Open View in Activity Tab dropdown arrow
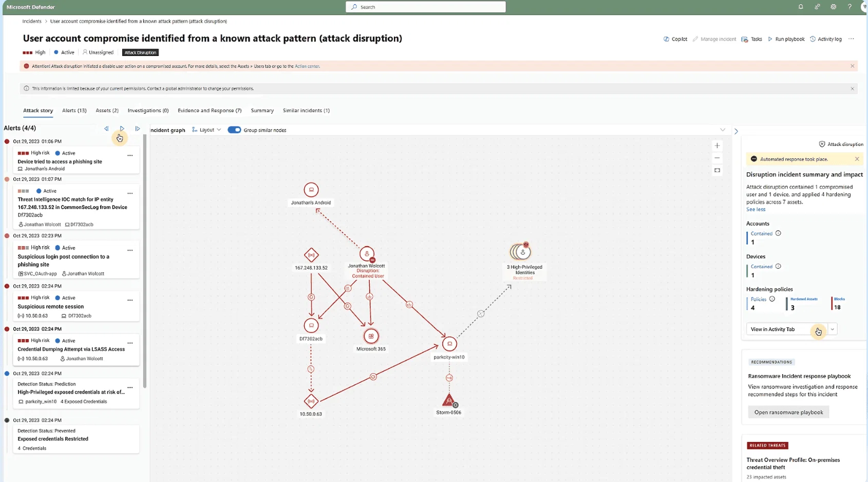 [833, 329]
